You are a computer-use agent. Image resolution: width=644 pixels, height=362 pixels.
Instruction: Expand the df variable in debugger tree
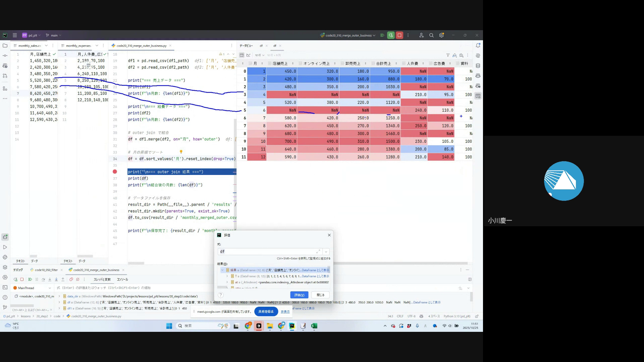pos(60,302)
